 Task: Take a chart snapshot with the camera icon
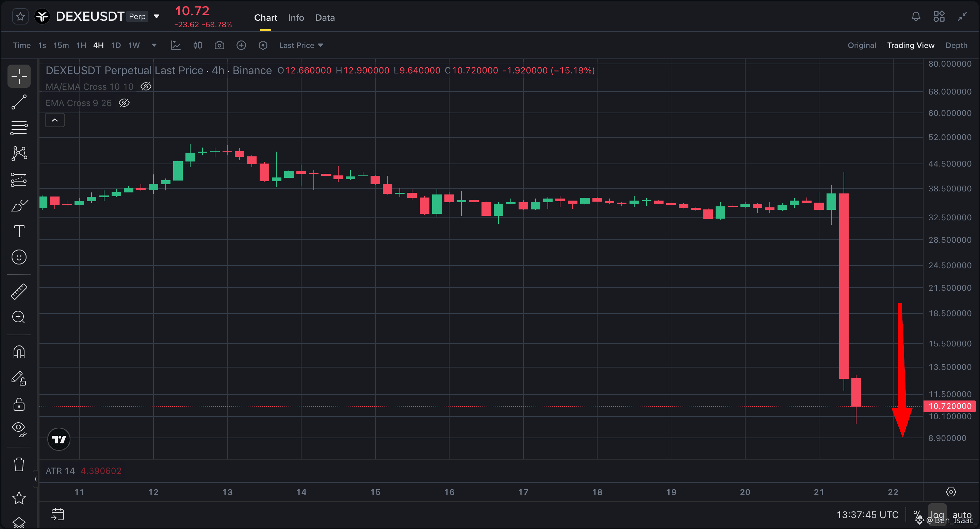[x=219, y=45]
